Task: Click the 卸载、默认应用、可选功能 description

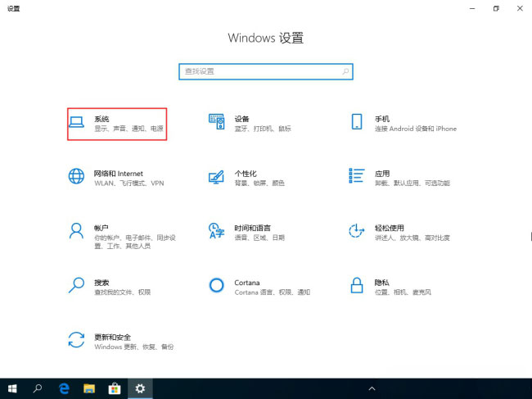Action: tap(413, 184)
